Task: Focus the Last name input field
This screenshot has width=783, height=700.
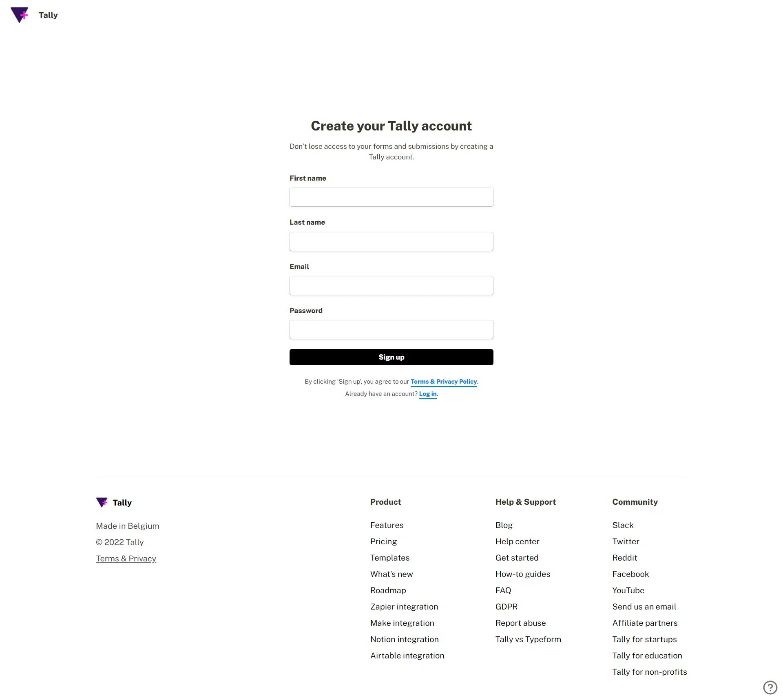Action: [x=391, y=242]
